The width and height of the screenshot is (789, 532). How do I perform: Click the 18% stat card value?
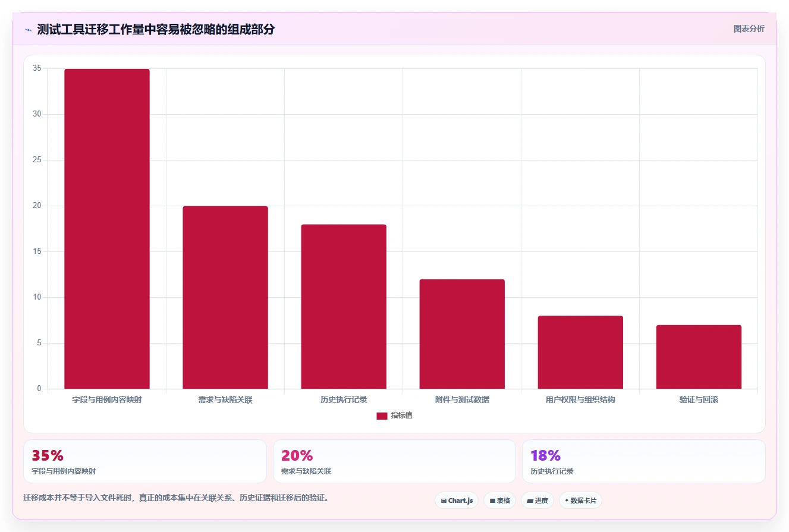(546, 456)
